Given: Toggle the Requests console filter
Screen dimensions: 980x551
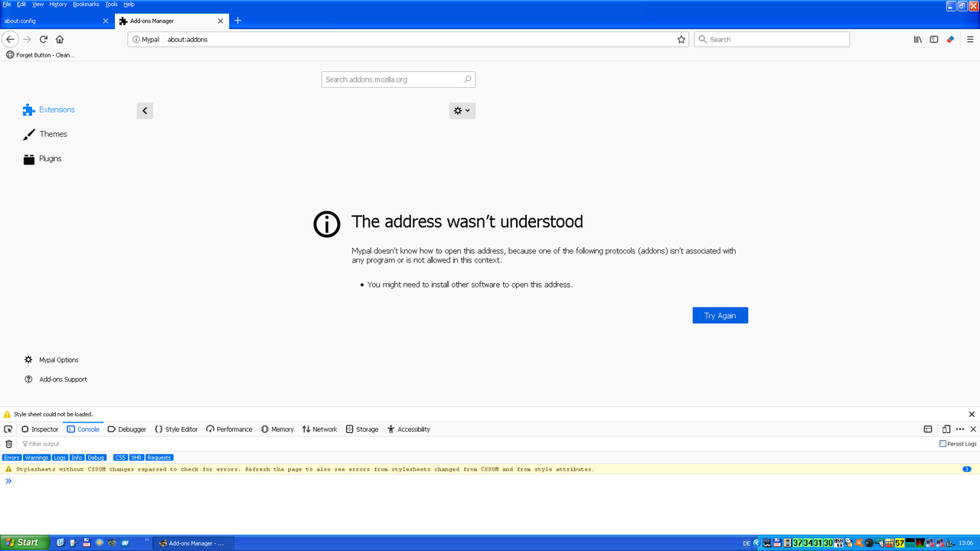Looking at the screenshot, I should pos(159,458).
